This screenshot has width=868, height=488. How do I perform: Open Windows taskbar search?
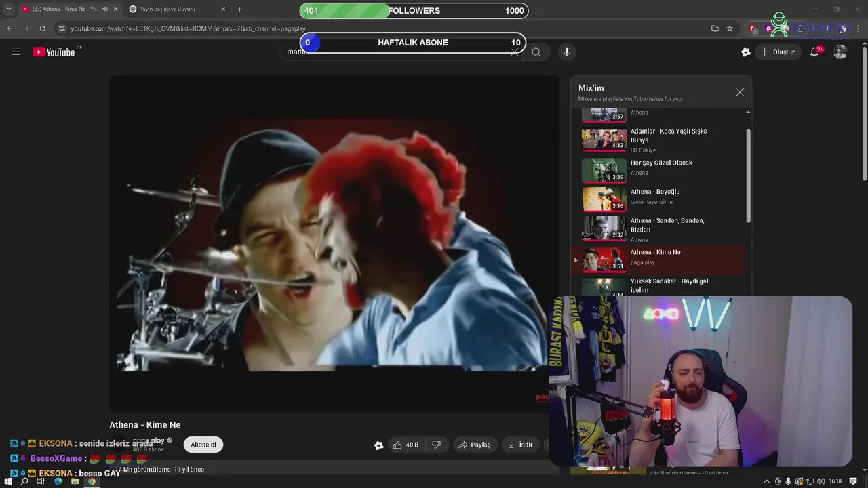coord(24,481)
